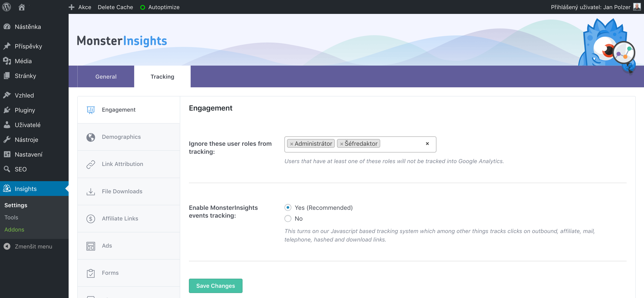Remove the Administrátor role tag
Image resolution: width=644 pixels, height=298 pixels.
pyautogui.click(x=292, y=144)
